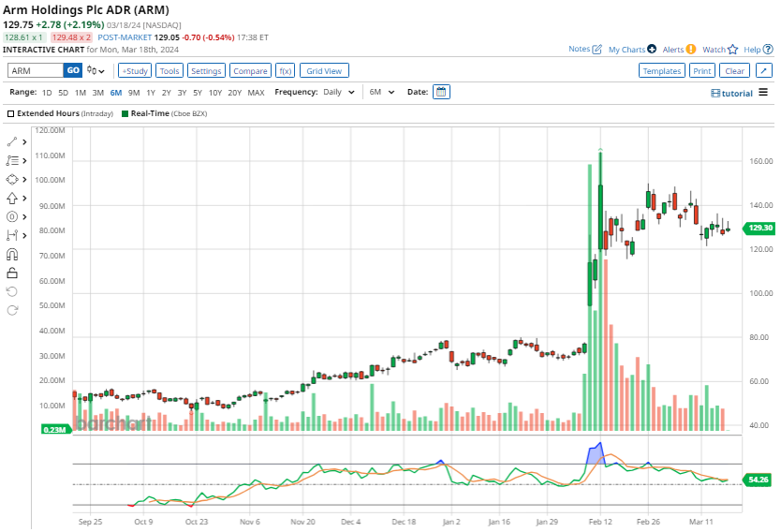
Task: Open chart Settings button
Action: coord(206,71)
